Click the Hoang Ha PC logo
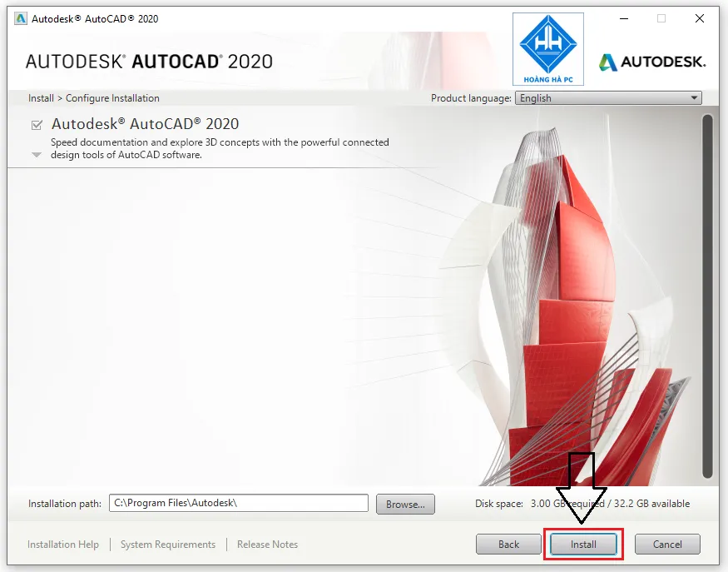 coord(547,49)
